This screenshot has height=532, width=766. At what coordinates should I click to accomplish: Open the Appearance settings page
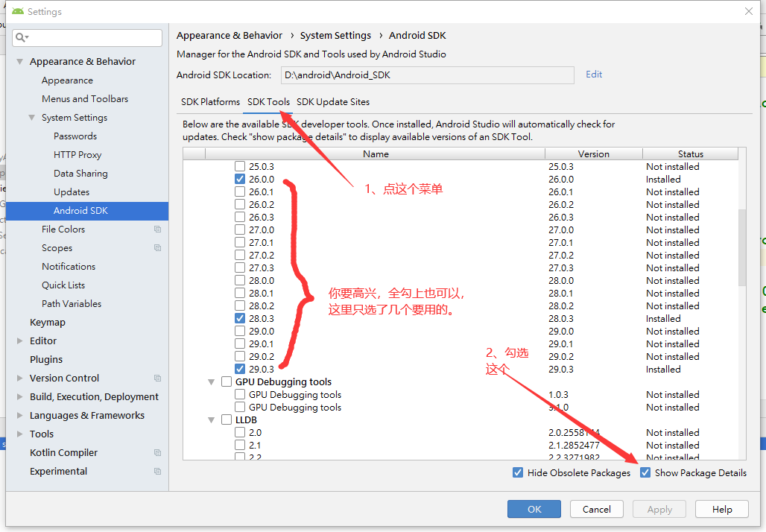pos(67,80)
